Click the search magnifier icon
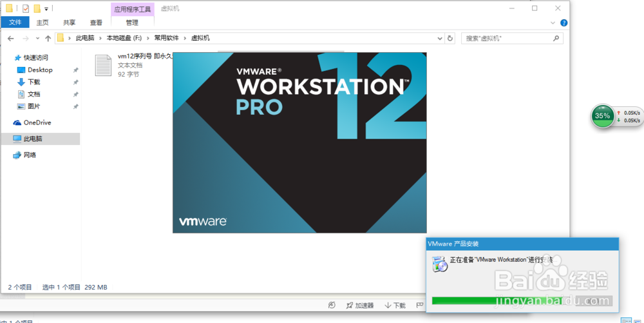644x323 pixels. coord(556,38)
